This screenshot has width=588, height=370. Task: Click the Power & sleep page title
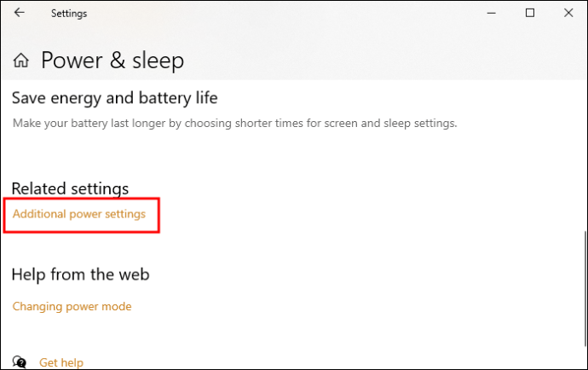click(112, 61)
